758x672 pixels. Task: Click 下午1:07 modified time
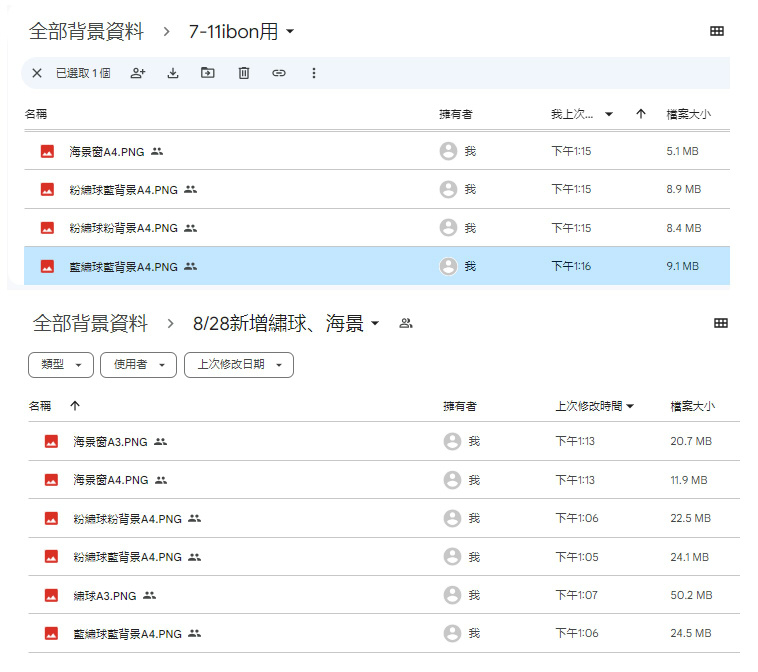576,595
